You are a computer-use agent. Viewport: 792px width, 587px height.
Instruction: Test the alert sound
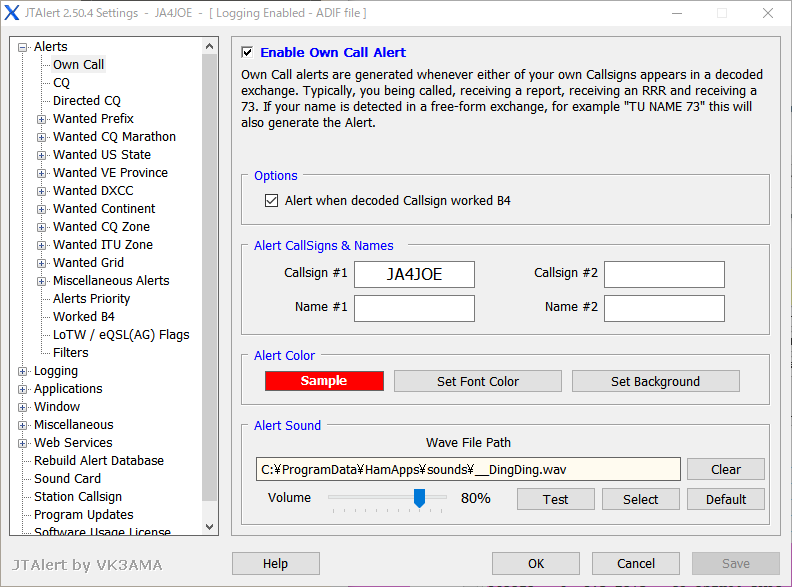(x=556, y=499)
